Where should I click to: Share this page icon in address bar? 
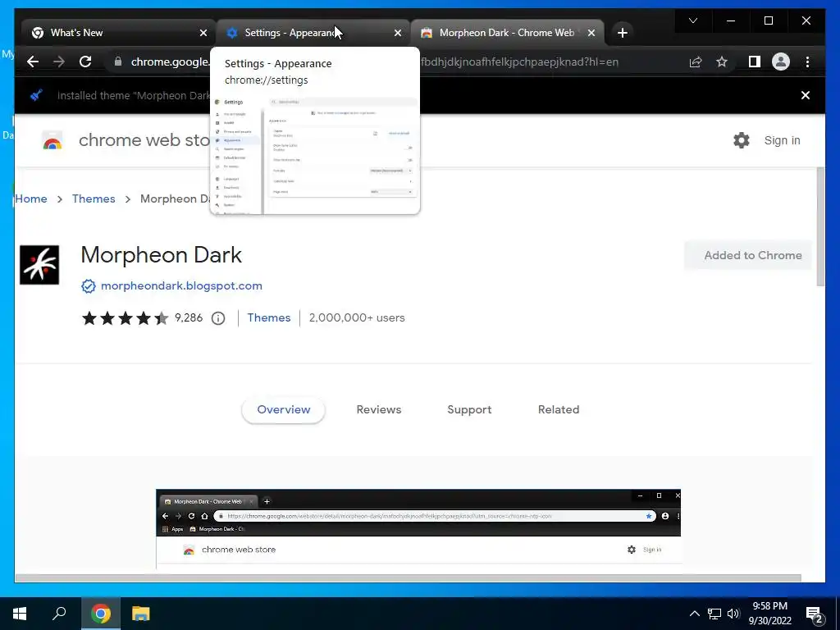click(x=696, y=62)
